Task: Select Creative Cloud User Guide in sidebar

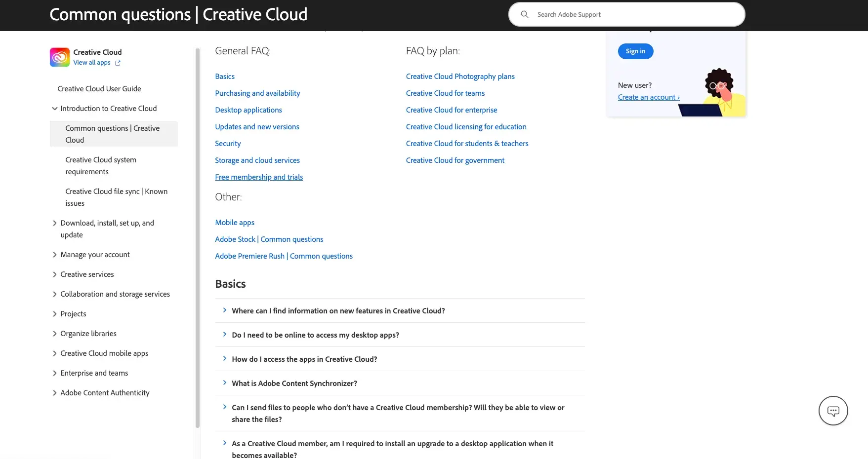Action: [99, 88]
